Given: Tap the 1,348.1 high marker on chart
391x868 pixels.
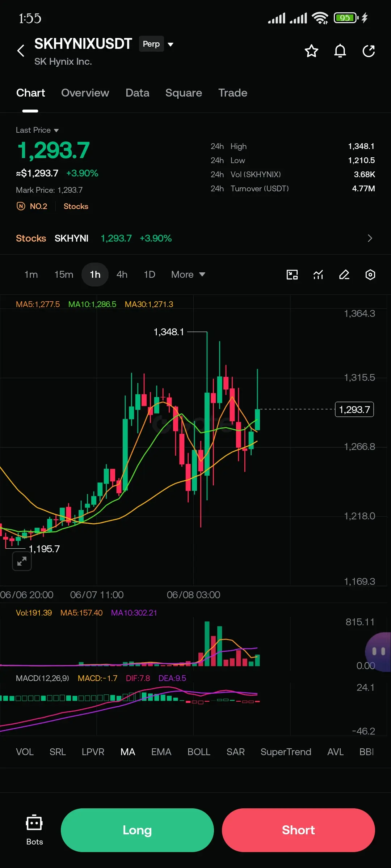Looking at the screenshot, I should (x=169, y=332).
